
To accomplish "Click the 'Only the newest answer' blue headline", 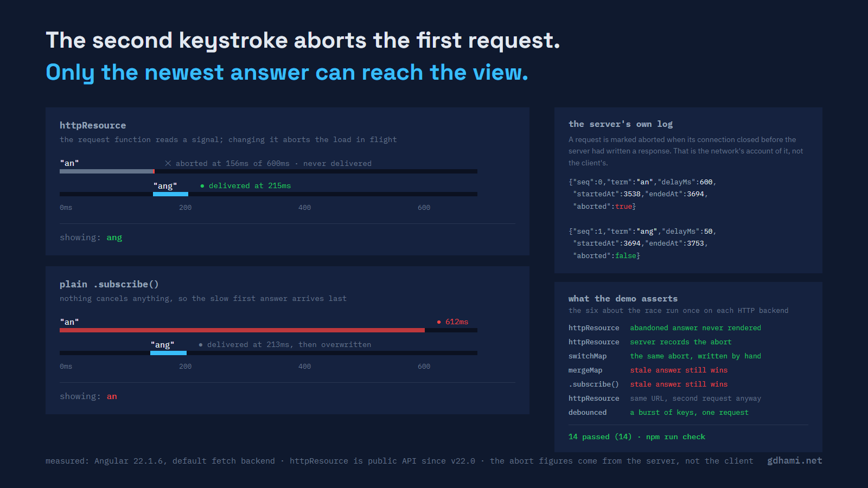I will click(x=287, y=73).
